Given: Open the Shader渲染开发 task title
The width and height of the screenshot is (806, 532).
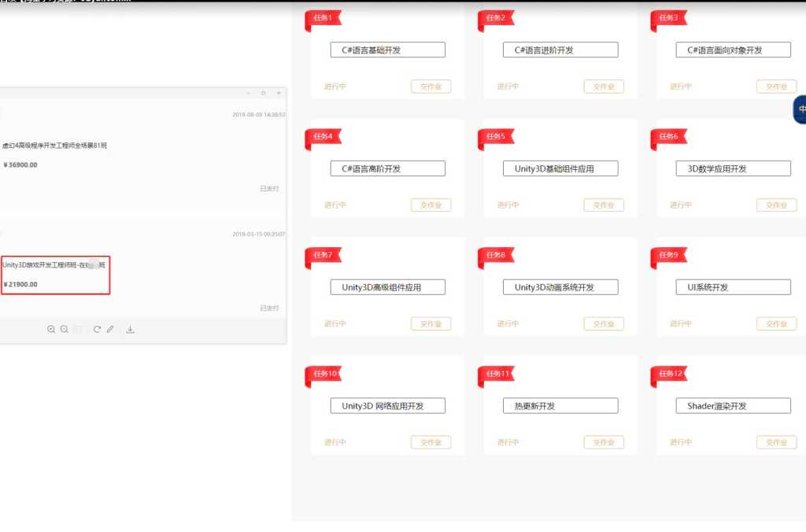Looking at the screenshot, I should click(733, 405).
